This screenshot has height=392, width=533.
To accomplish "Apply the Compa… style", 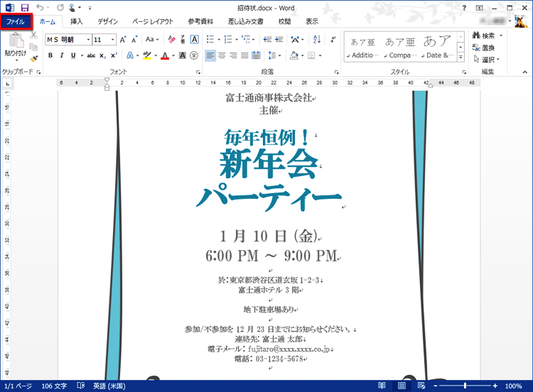I will 400,47.
